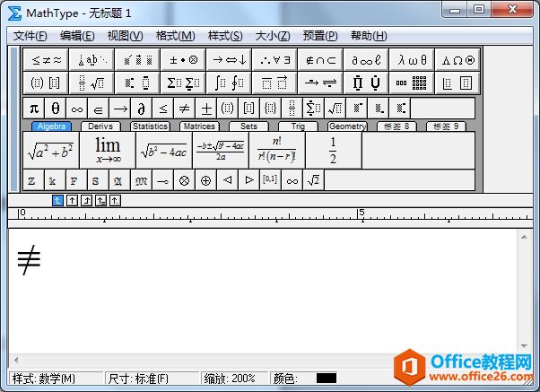Open the Greek lowercase palette (λωθ)

pyautogui.click(x=413, y=59)
